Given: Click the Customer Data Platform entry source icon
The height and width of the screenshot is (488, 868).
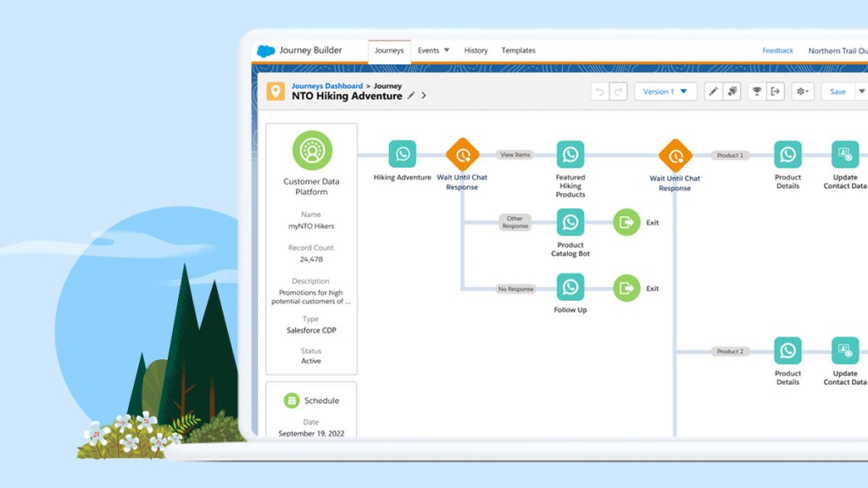Looking at the screenshot, I should coord(312,151).
